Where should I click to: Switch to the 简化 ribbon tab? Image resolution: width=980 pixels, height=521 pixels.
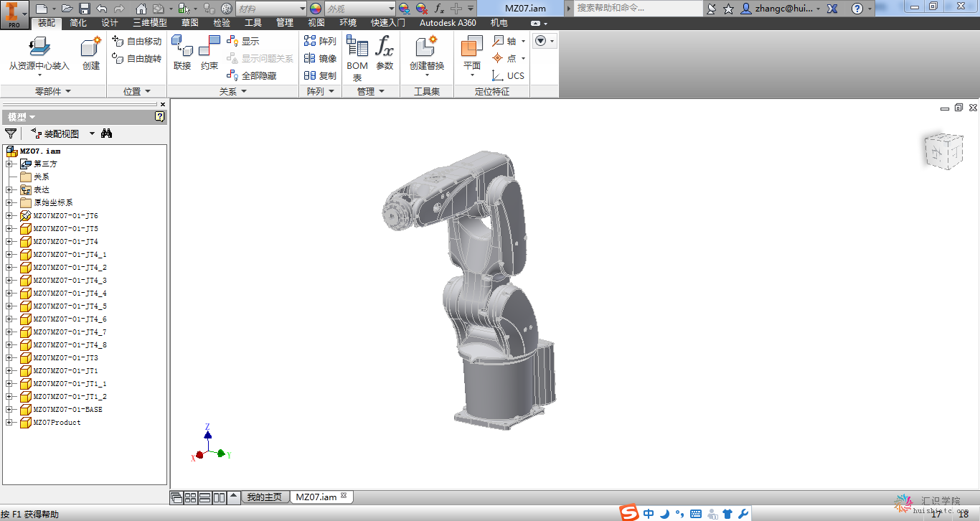78,23
